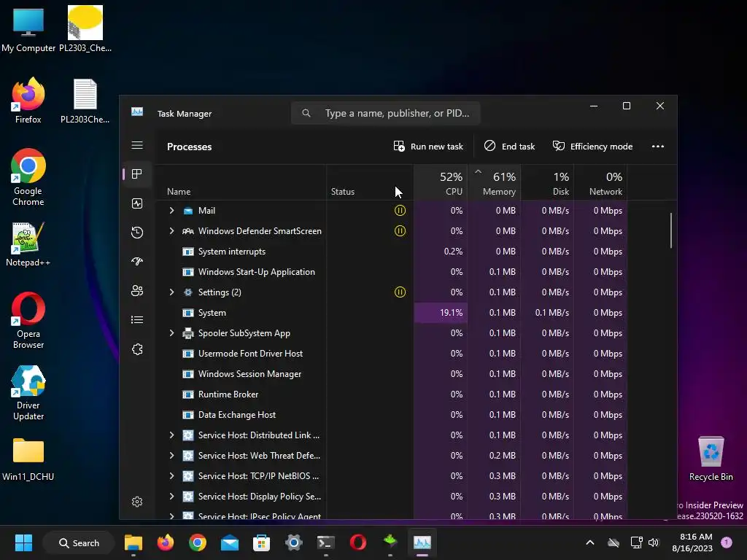Open the 8:16 AM clock and calendar
The height and width of the screenshot is (560, 747).
(692, 542)
